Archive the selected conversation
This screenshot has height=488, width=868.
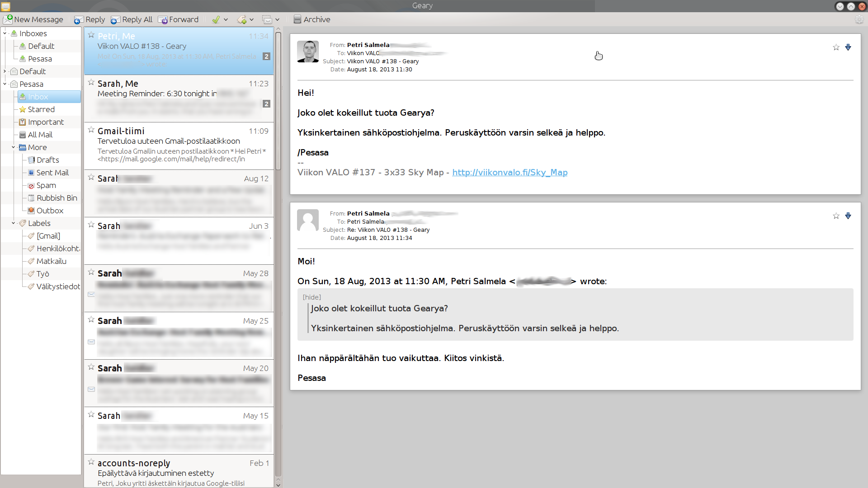click(x=312, y=19)
